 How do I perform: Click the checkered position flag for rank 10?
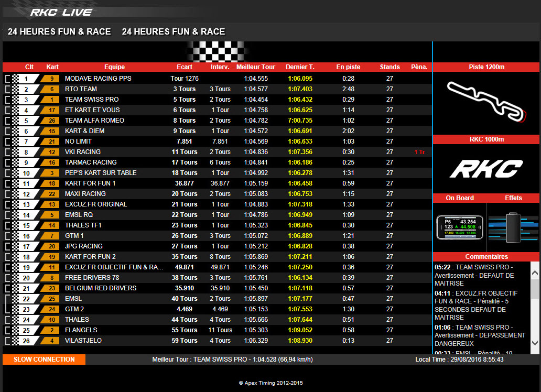26,173
